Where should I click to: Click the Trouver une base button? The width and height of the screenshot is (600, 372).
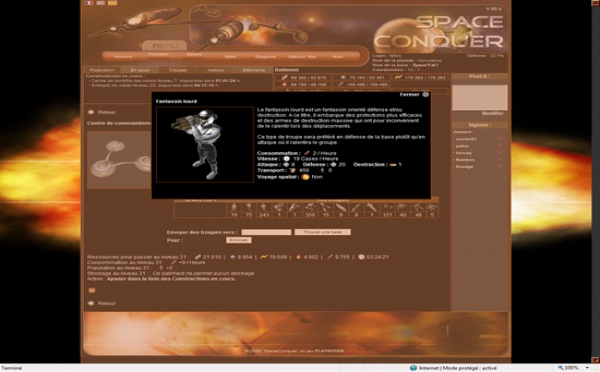[323, 232]
